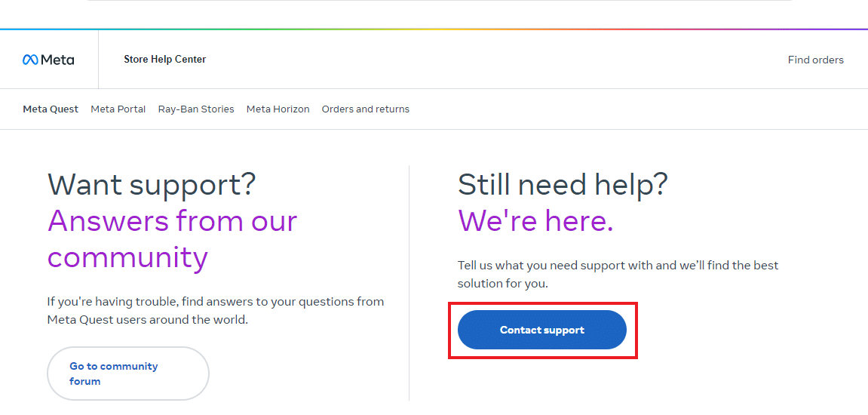The width and height of the screenshot is (868, 415).
Task: Go to the Meta Horizon tab
Action: [278, 109]
